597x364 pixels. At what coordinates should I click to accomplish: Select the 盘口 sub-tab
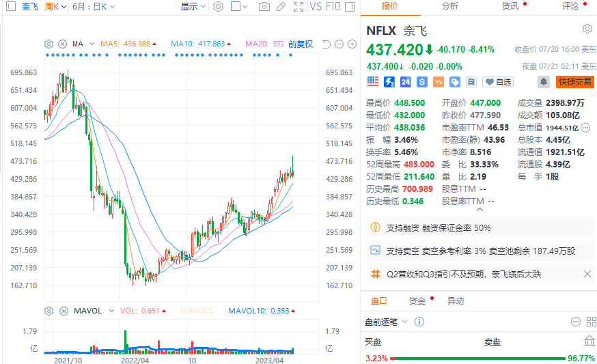point(379,300)
